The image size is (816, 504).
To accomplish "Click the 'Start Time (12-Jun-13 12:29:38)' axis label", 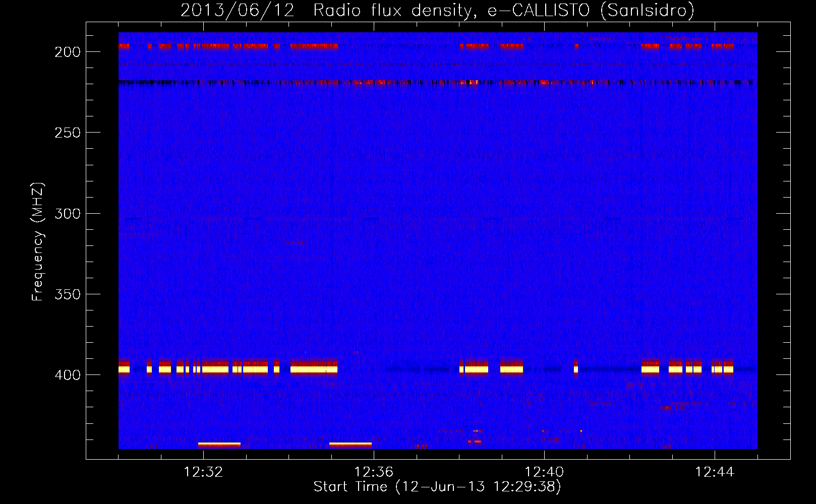I will tap(437, 487).
